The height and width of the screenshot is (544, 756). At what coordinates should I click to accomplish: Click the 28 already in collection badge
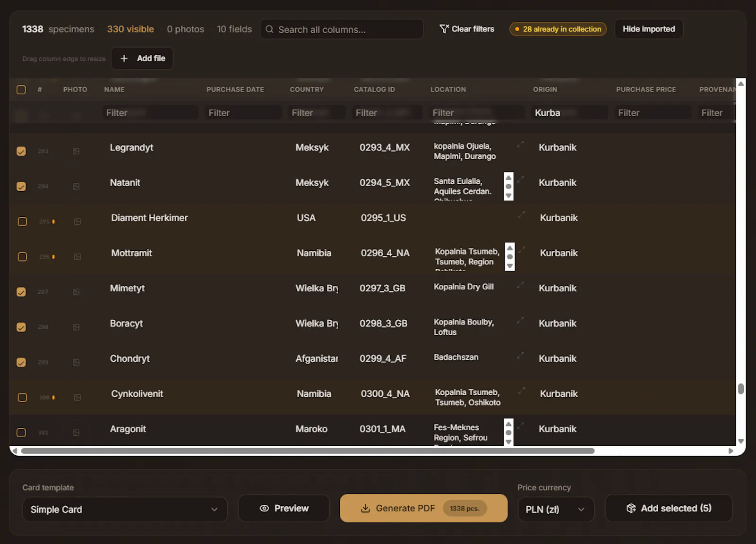(558, 29)
